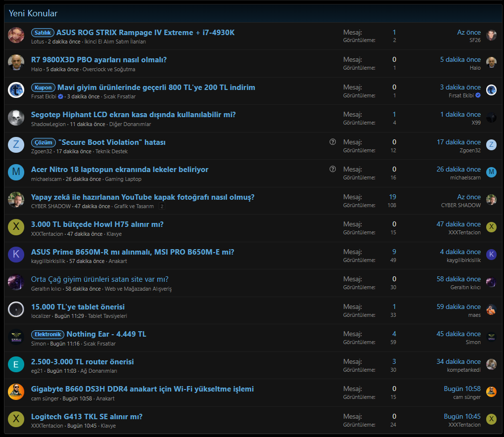This screenshot has height=437, width=504.
Task: Click ShadowLegion skull avatar
Action: [x=16, y=118]
